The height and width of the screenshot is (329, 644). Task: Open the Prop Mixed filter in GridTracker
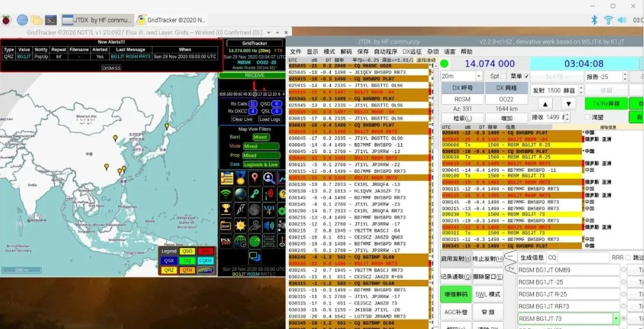coord(261,156)
